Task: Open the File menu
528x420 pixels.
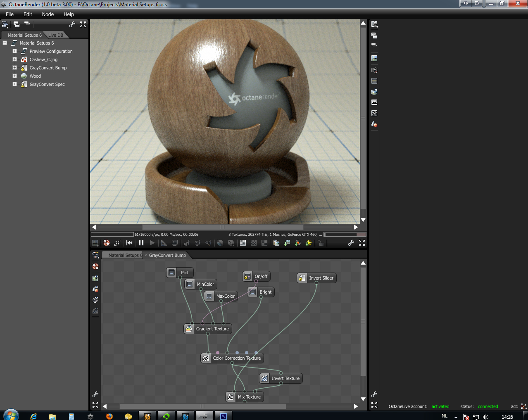Action: [10, 14]
